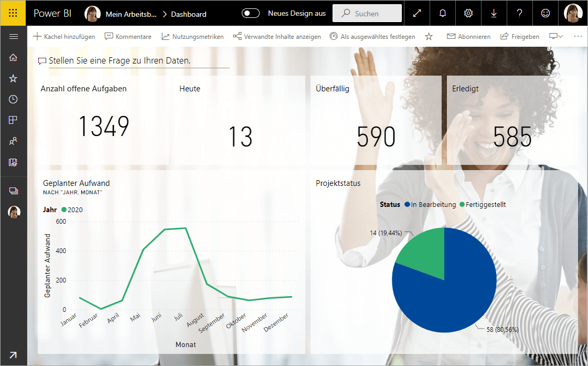The image size is (588, 366).
Task: Click the blue In Bearbeitung legend dot
Action: 407,205
